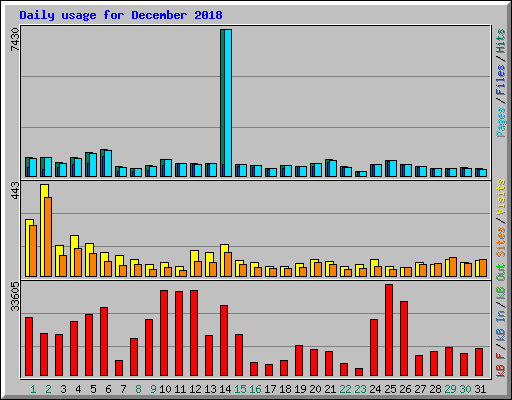The height and width of the screenshot is (400, 512).
Task: Click the red kB bar for day 6
Action: click(x=104, y=342)
